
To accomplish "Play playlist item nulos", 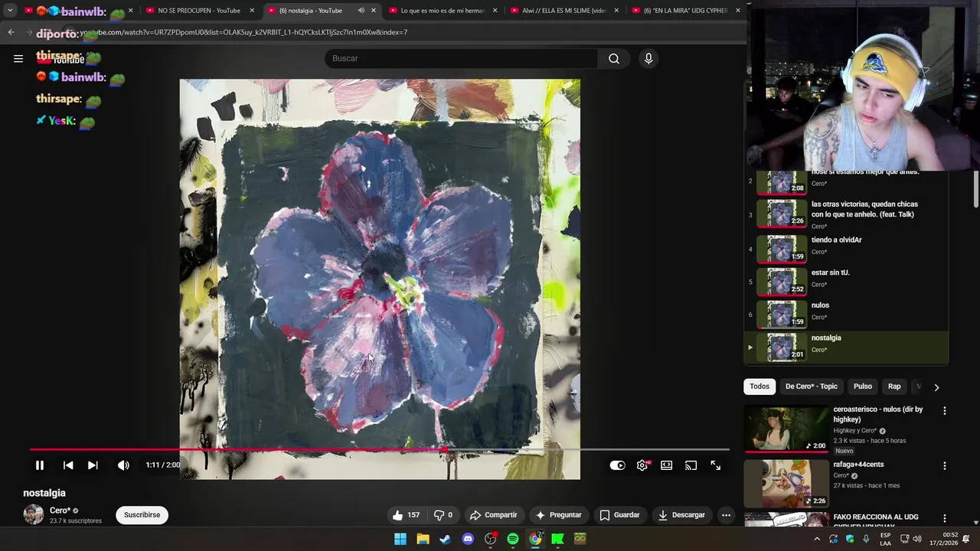I will [846, 313].
